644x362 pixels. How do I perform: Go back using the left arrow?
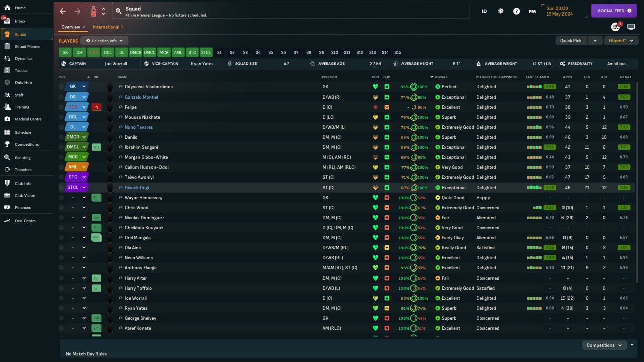click(63, 11)
